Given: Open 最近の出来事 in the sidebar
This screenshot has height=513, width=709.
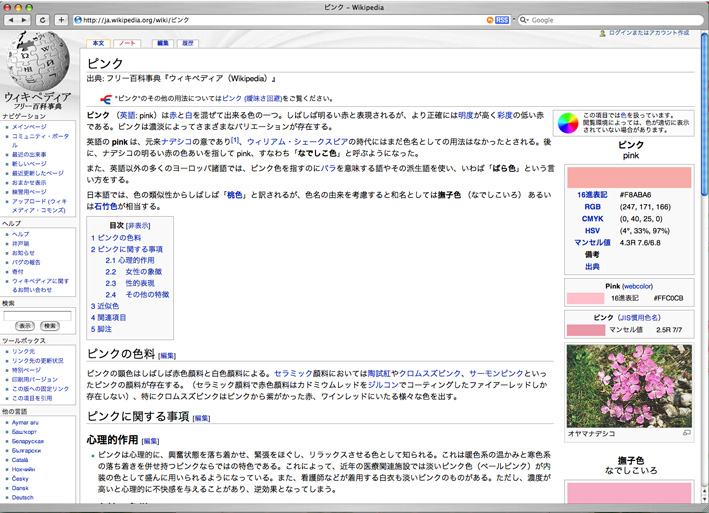Looking at the screenshot, I should 29,155.
